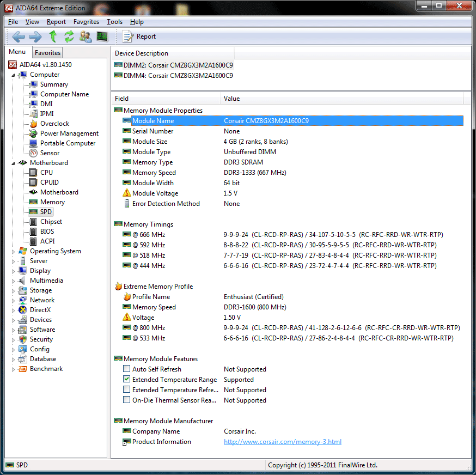Select the Config tree item

pyautogui.click(x=39, y=349)
